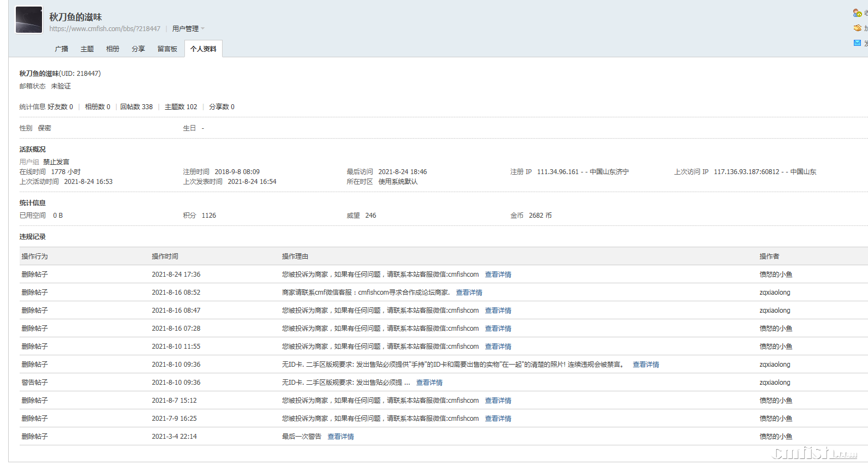This screenshot has width=868, height=465.
Task: Click the 操作者 column header
Action: [x=769, y=257]
